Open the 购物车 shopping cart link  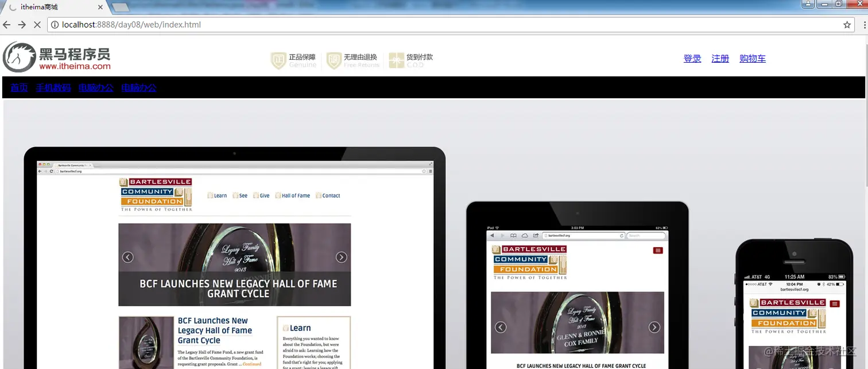753,59
